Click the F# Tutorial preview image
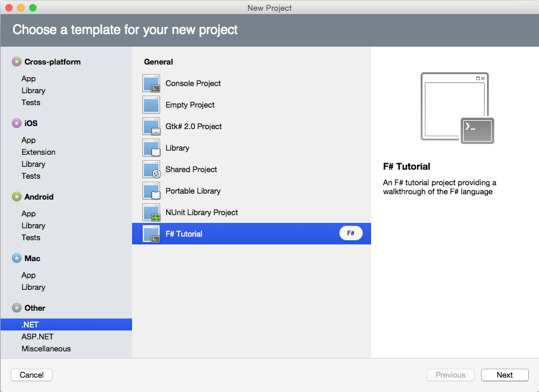The height and width of the screenshot is (392, 539). pyautogui.click(x=455, y=105)
